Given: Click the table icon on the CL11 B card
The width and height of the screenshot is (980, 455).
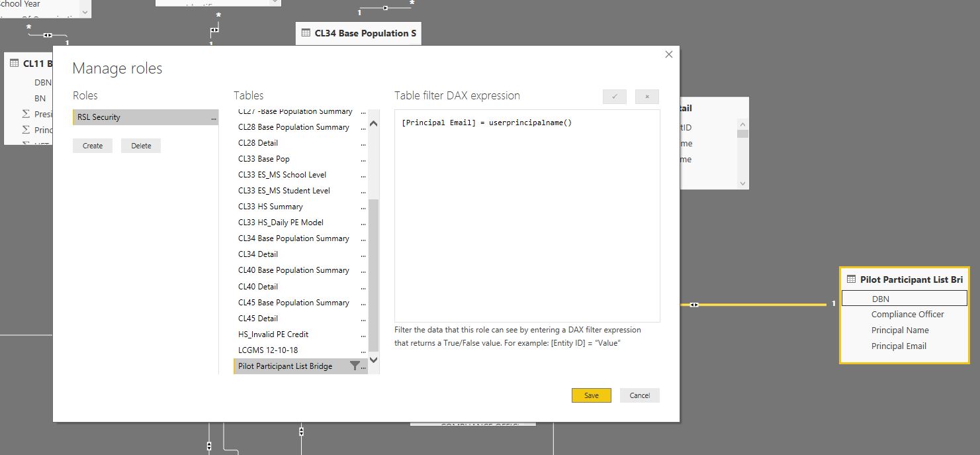Looking at the screenshot, I should click(15, 64).
